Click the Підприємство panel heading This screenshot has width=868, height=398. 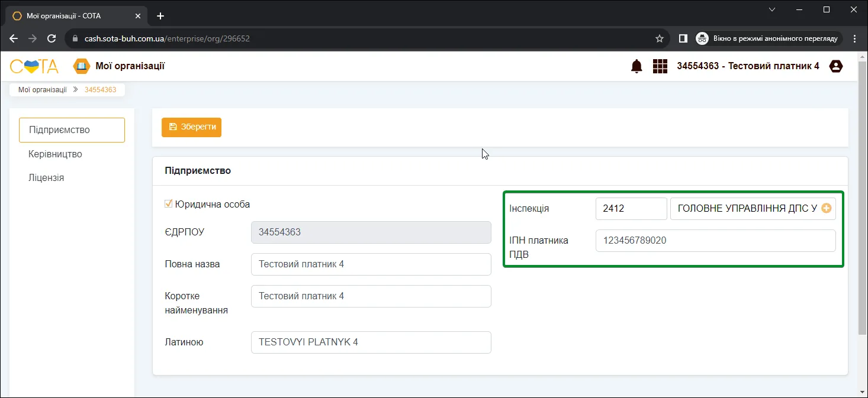click(198, 170)
